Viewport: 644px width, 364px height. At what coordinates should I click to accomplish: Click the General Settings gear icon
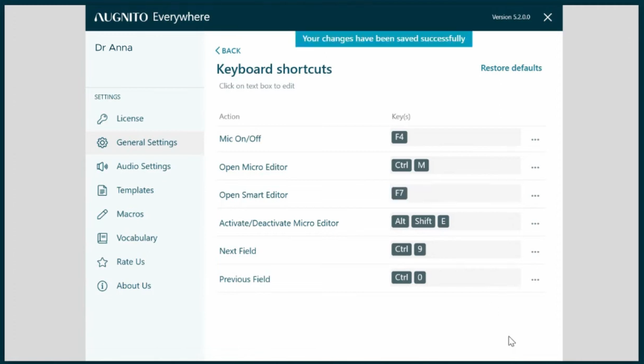[102, 142]
